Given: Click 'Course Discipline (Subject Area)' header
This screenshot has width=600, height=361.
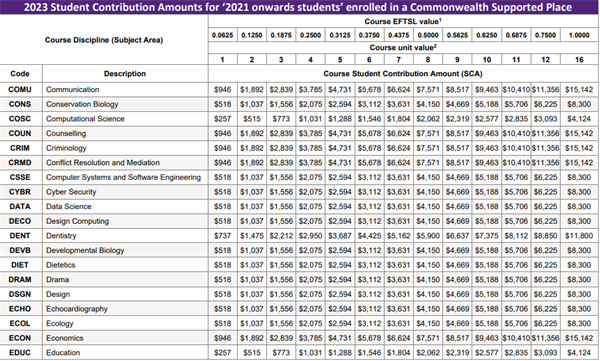Looking at the screenshot, I should pos(104,40).
